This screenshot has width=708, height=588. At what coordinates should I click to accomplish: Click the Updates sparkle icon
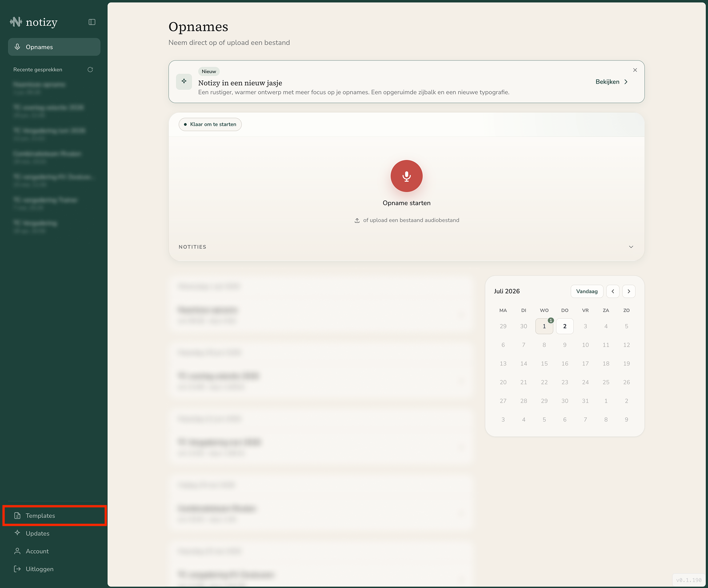(17, 533)
